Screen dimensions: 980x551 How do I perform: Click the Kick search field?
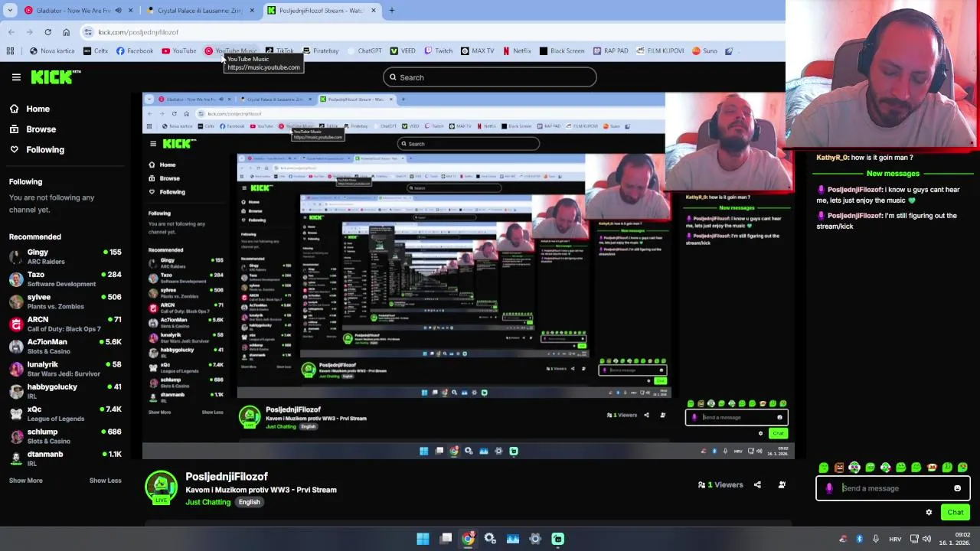click(x=489, y=77)
